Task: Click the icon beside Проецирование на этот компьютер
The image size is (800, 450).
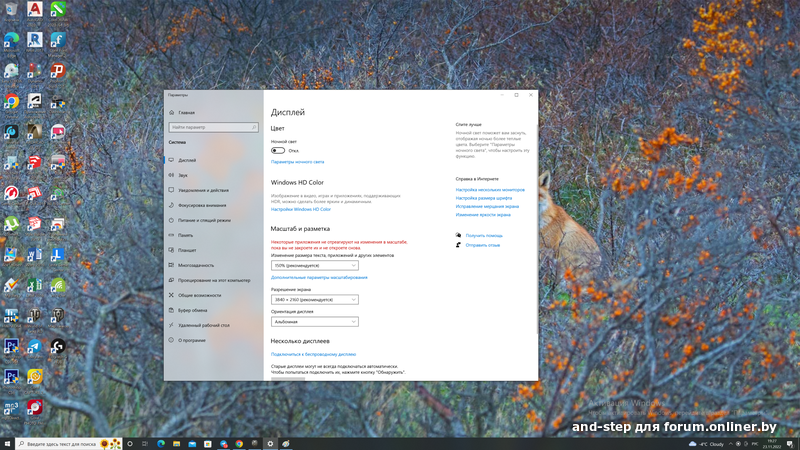Action: click(x=171, y=280)
